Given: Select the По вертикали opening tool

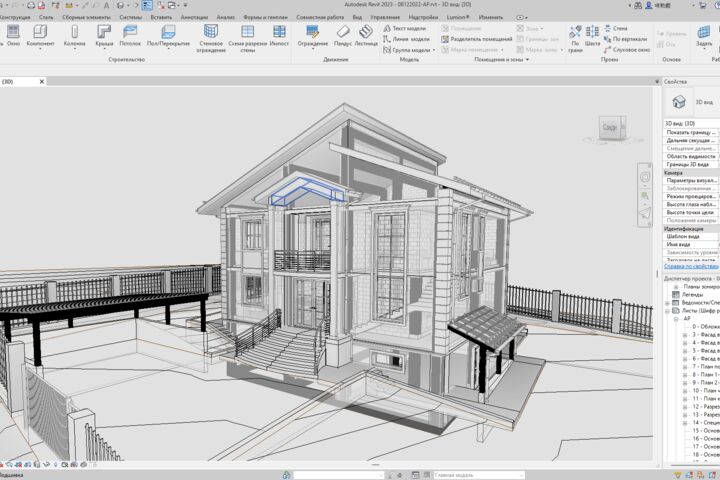Looking at the screenshot, I should tap(625, 39).
